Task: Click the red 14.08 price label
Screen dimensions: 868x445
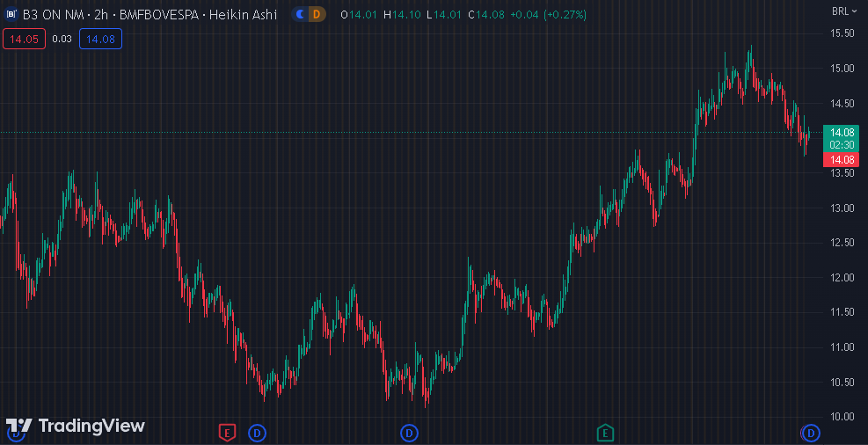Action: tap(842, 159)
